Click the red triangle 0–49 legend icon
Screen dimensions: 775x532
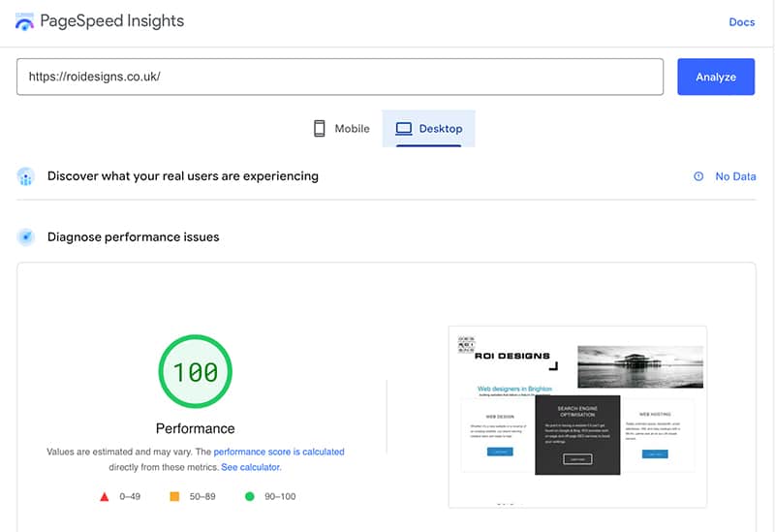pyautogui.click(x=105, y=496)
